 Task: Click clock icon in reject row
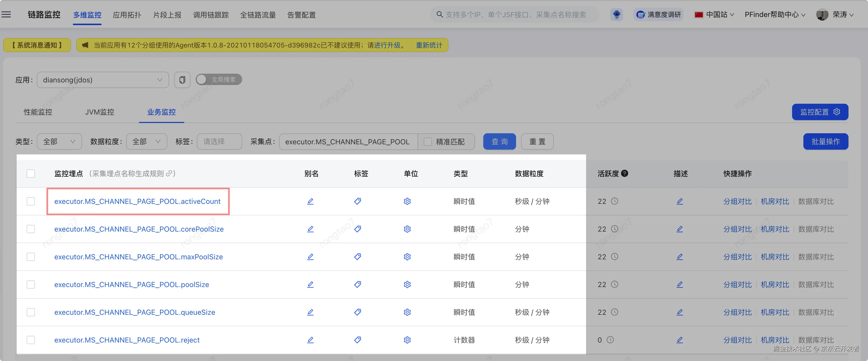(x=610, y=340)
